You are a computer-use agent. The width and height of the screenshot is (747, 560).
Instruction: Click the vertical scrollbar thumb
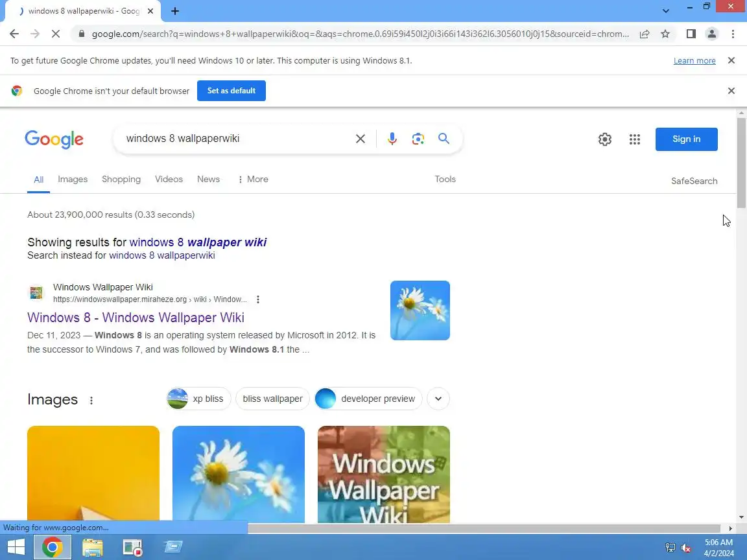point(741,163)
